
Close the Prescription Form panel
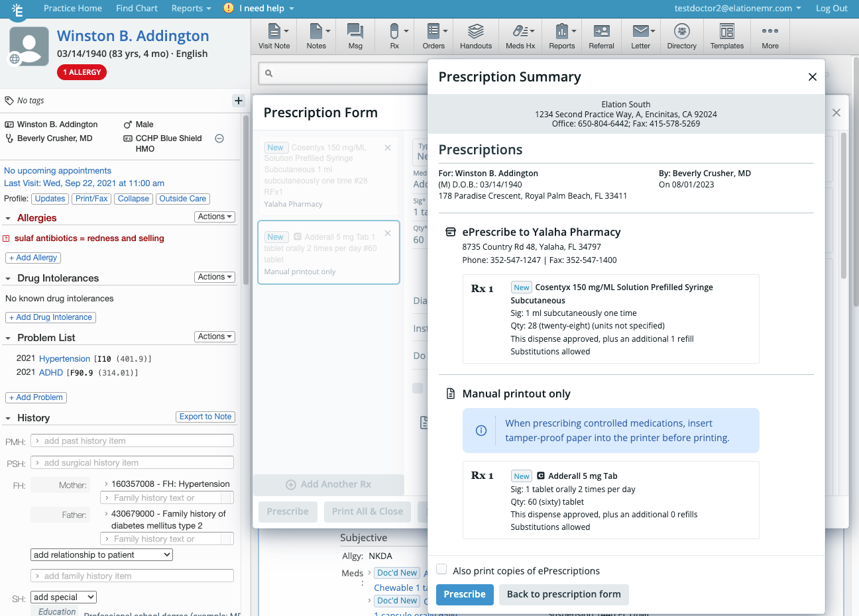coord(836,113)
